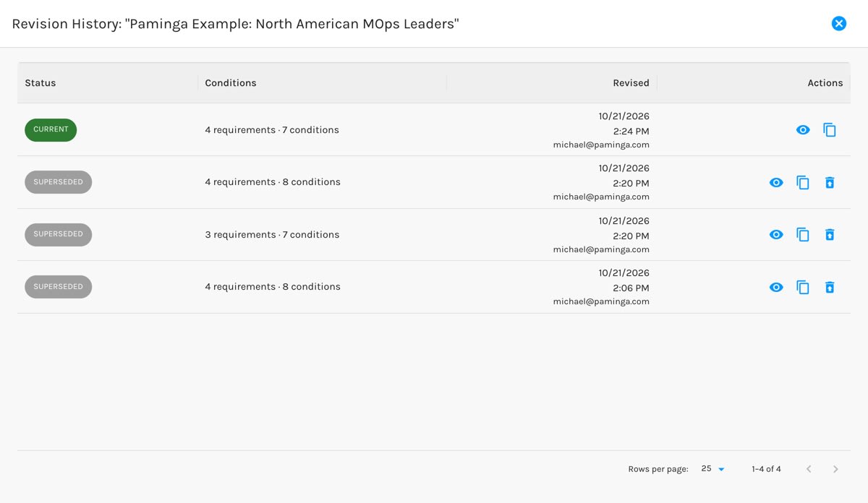The width and height of the screenshot is (868, 503).
Task: Copy the 3 requirements · 7 conditions revision
Action: click(x=803, y=235)
